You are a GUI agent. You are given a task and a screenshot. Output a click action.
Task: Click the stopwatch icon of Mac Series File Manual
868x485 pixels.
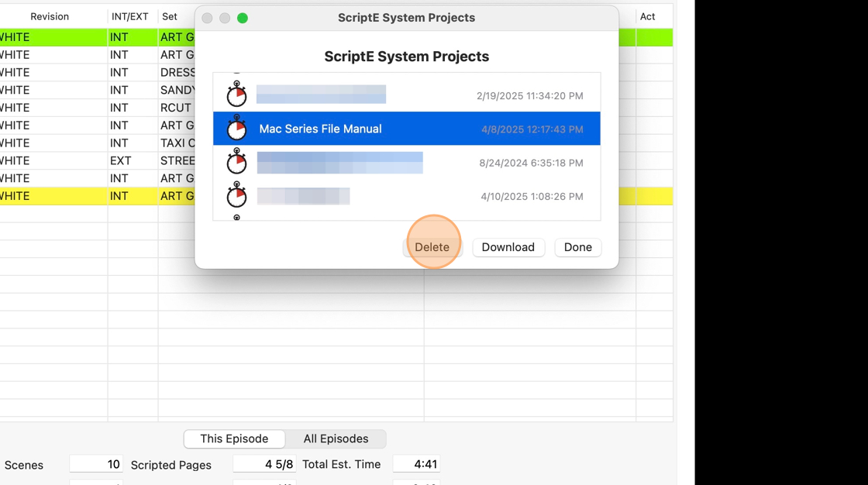[x=237, y=128]
